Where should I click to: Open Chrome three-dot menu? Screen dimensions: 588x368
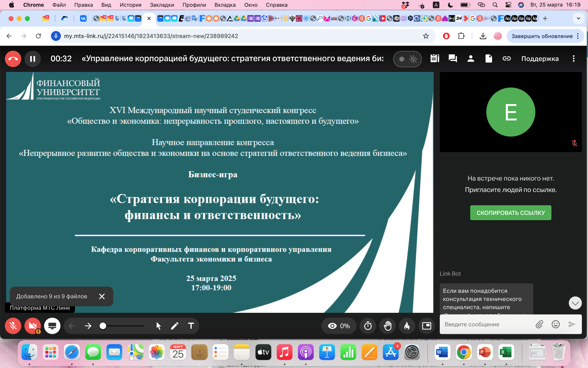click(578, 36)
